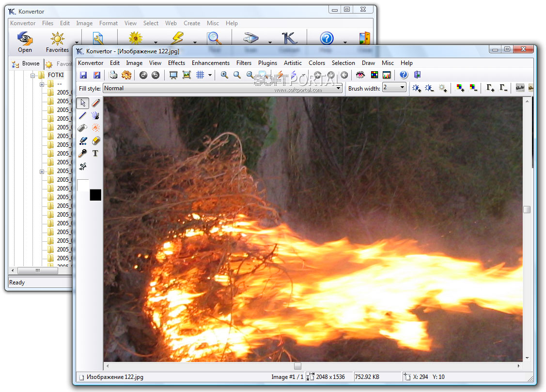Open the Fill style dropdown
Screen dimensions: 546x392
[339, 88]
